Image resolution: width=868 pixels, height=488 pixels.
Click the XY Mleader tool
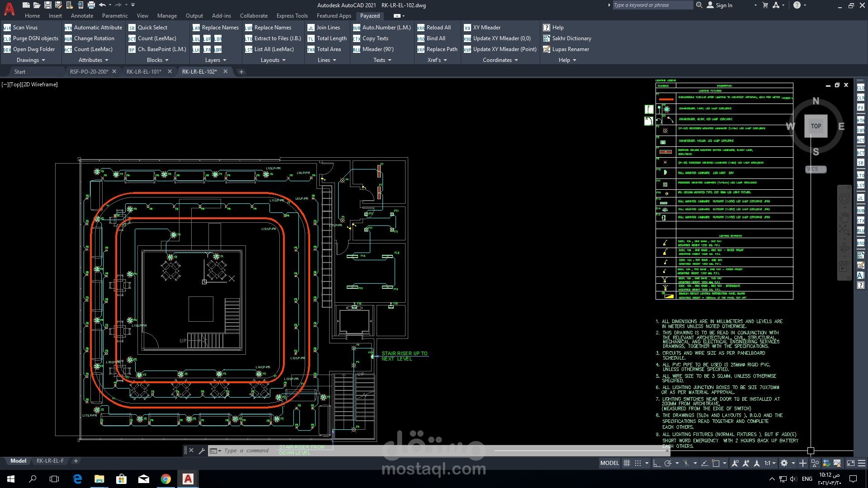click(482, 28)
